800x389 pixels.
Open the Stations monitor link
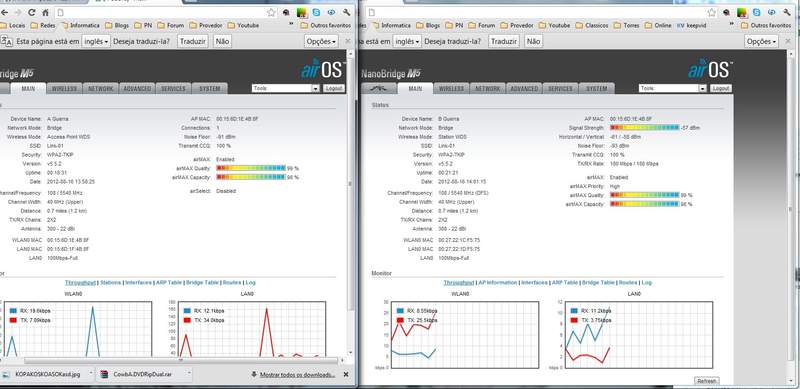click(111, 282)
